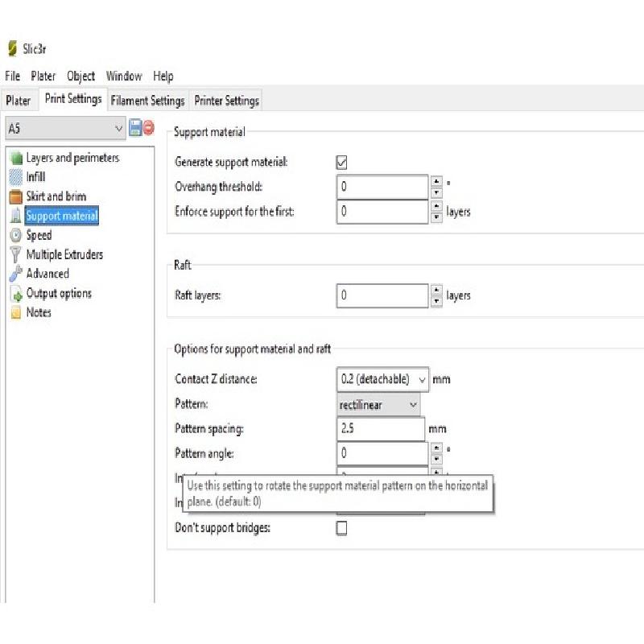Image resolution: width=644 pixels, height=644 pixels.
Task: Switch to the Plater tab
Action: click(x=19, y=100)
